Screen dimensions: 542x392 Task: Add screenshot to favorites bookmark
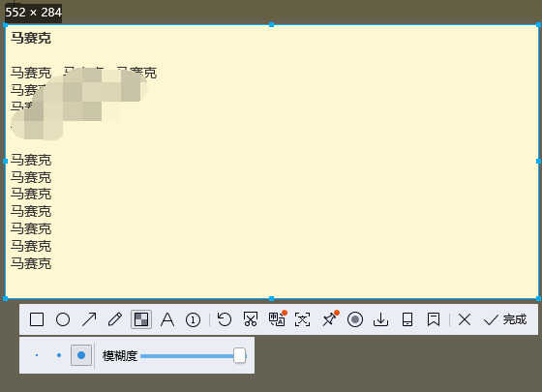click(434, 319)
